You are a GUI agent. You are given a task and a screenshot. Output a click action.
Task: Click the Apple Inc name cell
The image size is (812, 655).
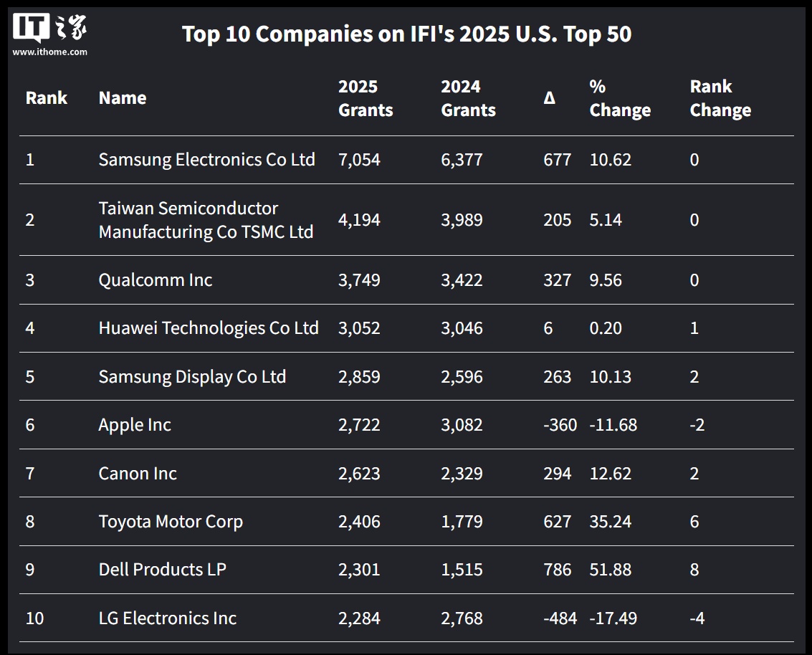[x=135, y=425]
